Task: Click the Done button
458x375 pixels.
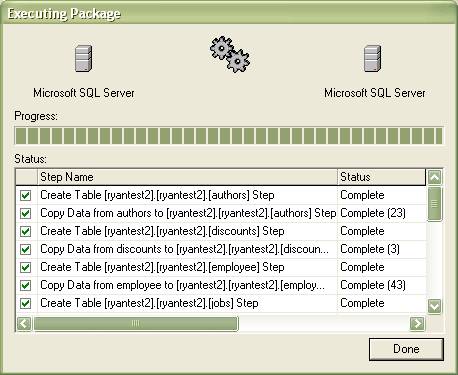Action: tap(406, 349)
